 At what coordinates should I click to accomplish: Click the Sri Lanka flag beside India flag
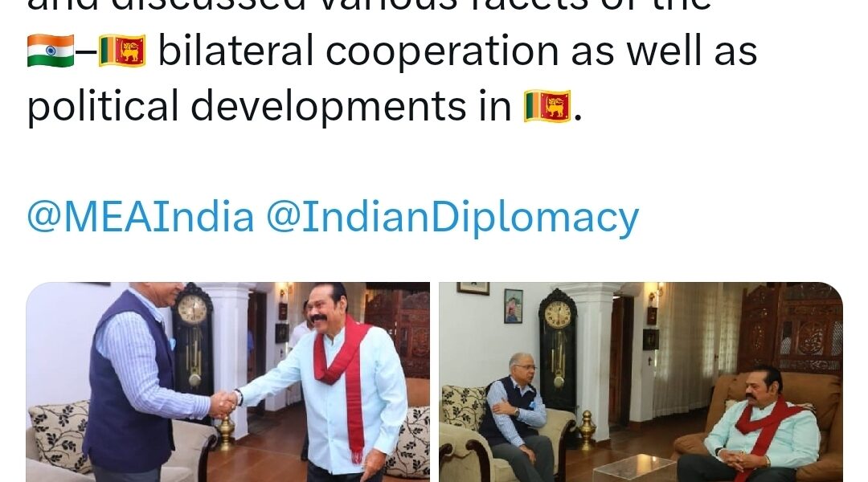tap(122, 51)
